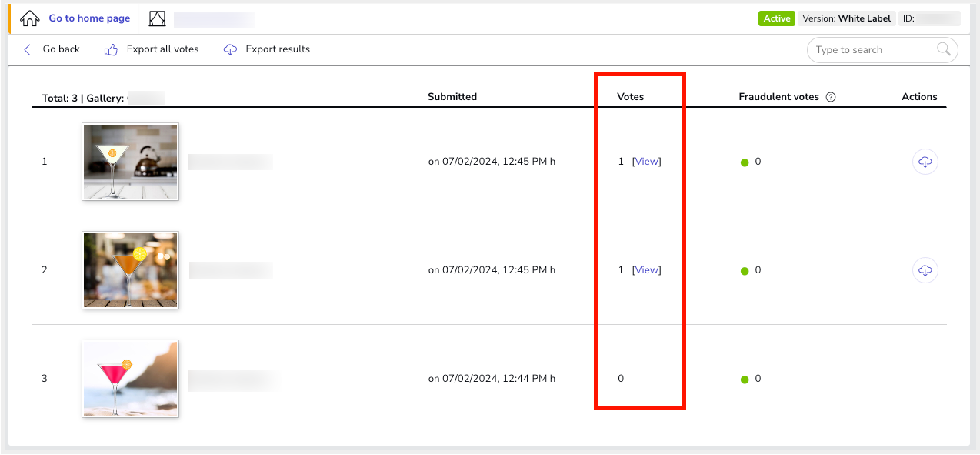
Task: Click the magnifier search icon
Action: 944,50
